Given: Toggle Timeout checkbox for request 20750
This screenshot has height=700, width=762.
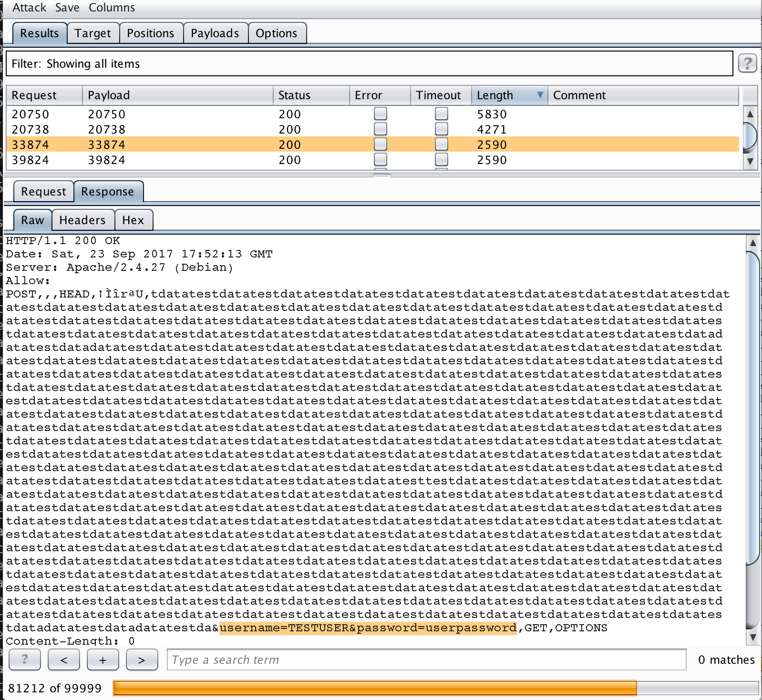Looking at the screenshot, I should click(x=442, y=113).
